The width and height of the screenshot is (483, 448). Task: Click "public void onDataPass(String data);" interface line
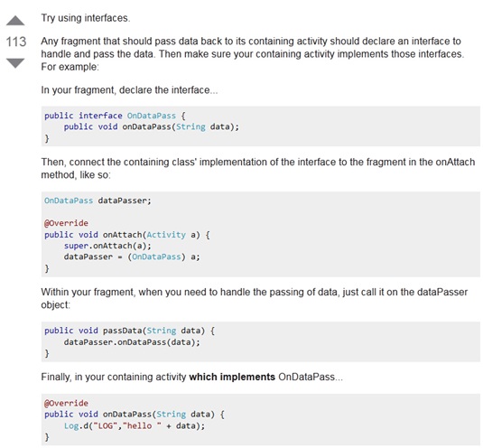click(152, 127)
